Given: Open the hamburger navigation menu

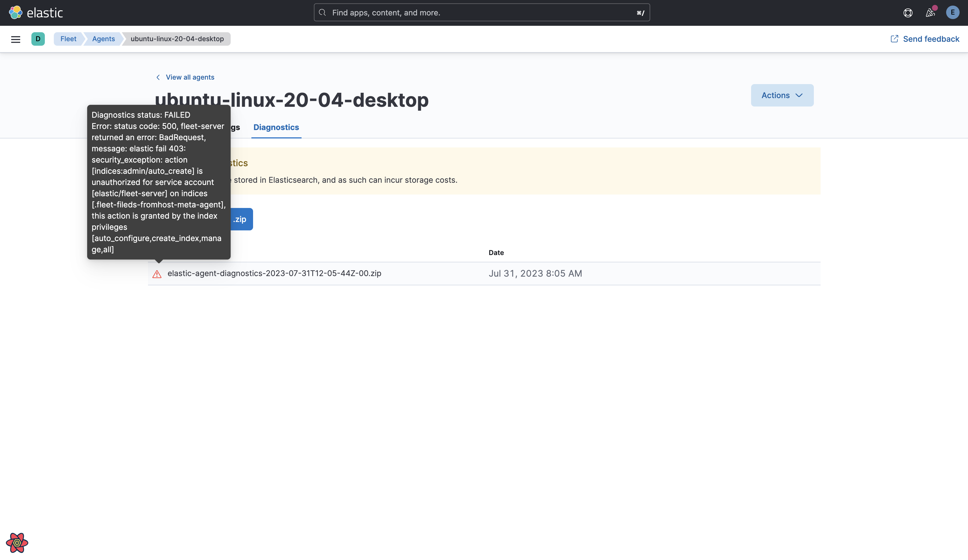Looking at the screenshot, I should [15, 39].
